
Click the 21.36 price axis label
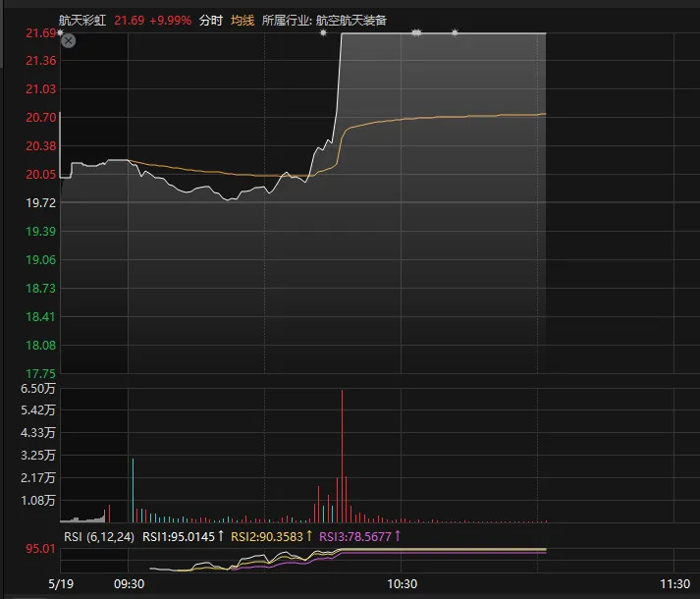[41, 61]
